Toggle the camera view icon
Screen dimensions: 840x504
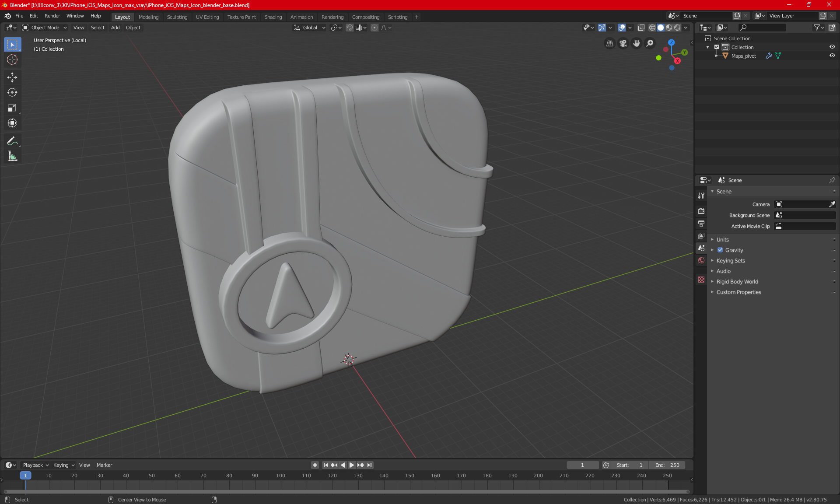[x=623, y=43]
